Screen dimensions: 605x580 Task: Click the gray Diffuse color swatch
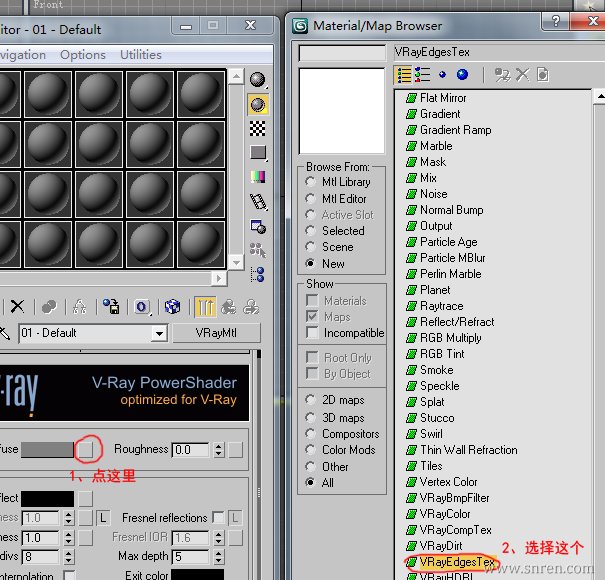(47, 450)
